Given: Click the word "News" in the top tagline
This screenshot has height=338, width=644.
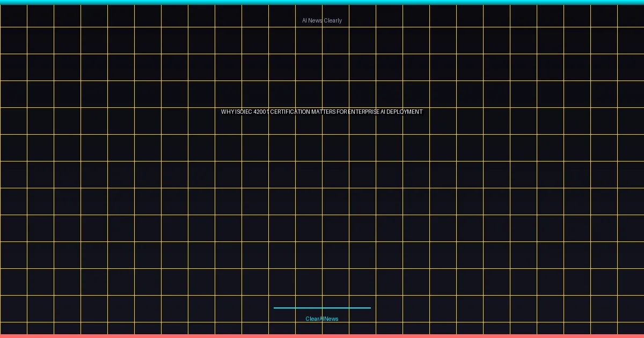Looking at the screenshot, I should click(316, 20).
